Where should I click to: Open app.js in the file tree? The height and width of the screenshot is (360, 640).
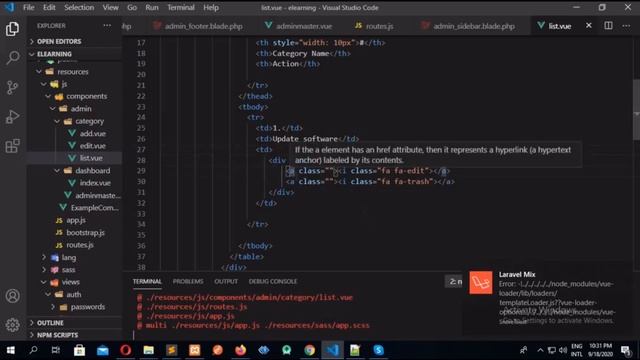click(x=76, y=220)
